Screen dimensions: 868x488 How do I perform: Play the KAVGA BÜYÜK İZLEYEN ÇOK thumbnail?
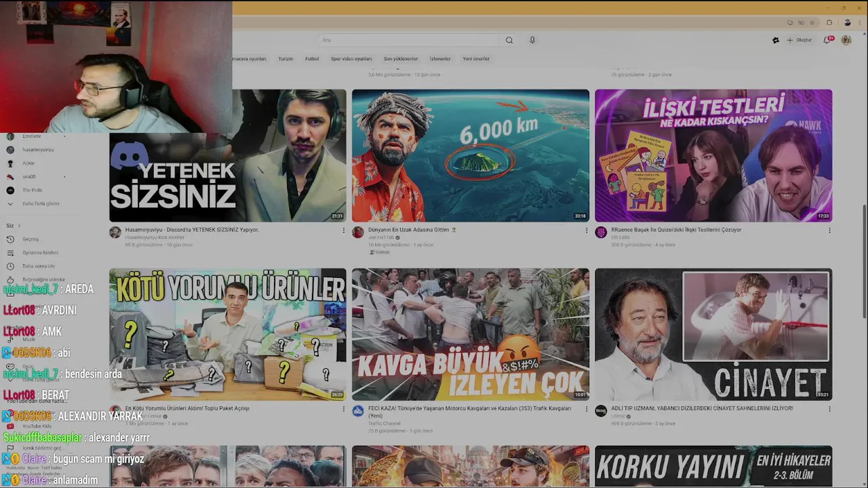pyautogui.click(x=471, y=334)
